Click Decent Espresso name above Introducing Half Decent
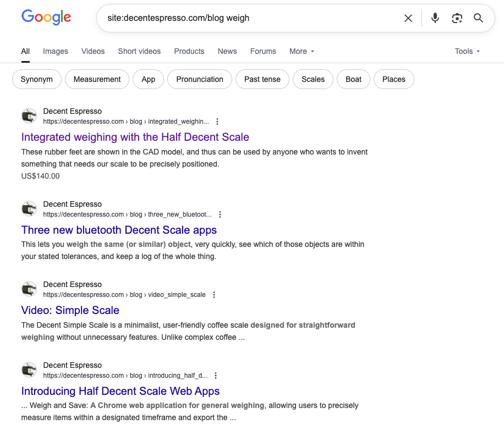Viewport: 504px width, 430px height. coord(72,366)
